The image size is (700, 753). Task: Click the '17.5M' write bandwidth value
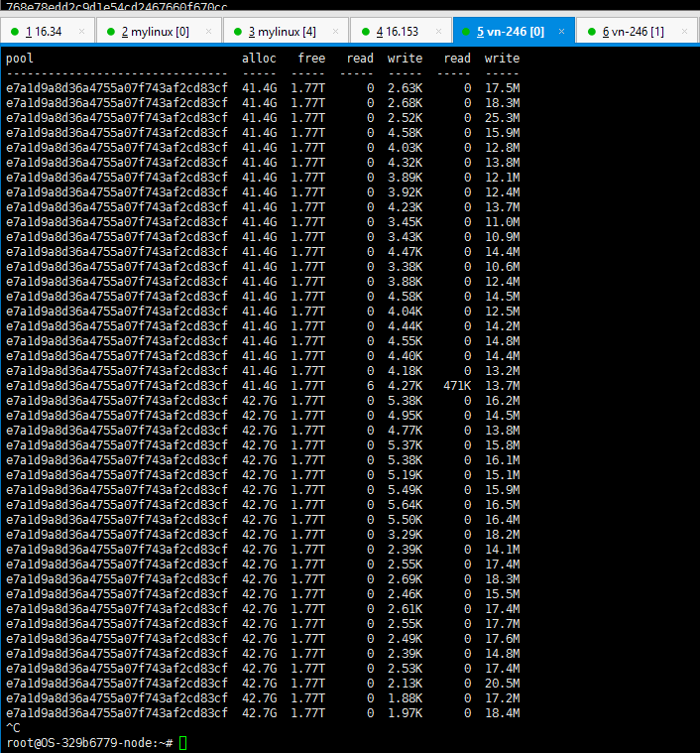coord(503,88)
